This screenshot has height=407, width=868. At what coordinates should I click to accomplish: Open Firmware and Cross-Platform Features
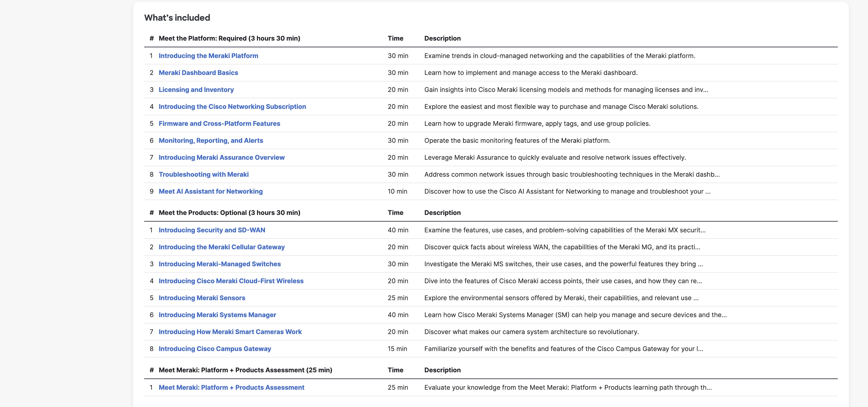click(x=219, y=123)
